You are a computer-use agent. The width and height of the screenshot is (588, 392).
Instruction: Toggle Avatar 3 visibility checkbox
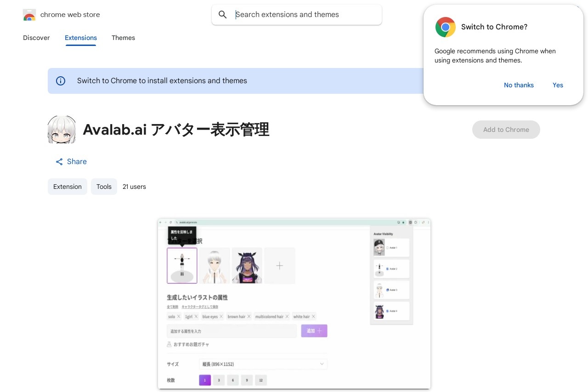point(387,290)
